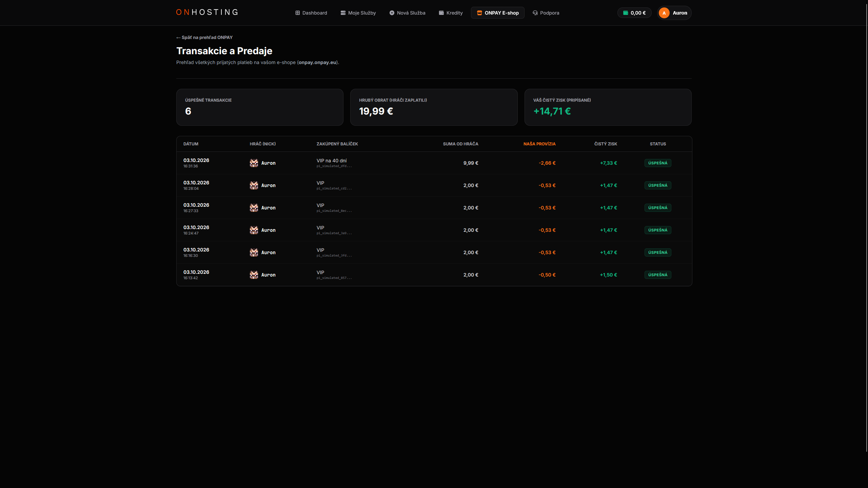Screen dimensions: 868x488
Task: Open the Moje Služby menu item
Action: click(x=358, y=13)
